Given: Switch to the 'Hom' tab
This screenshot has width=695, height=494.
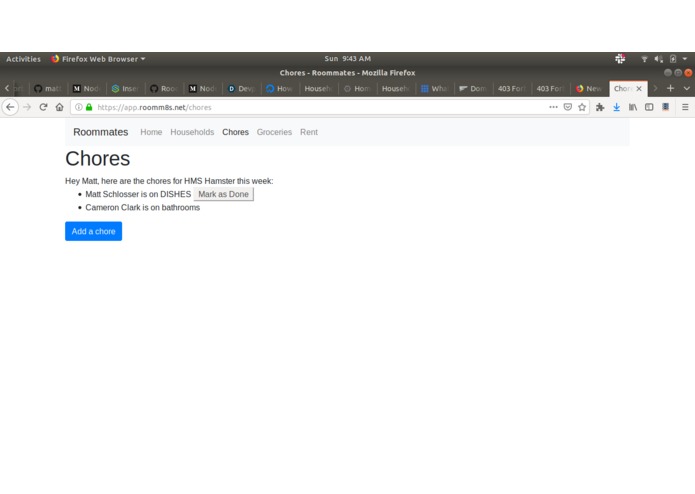Looking at the screenshot, I should click(x=357, y=89).
